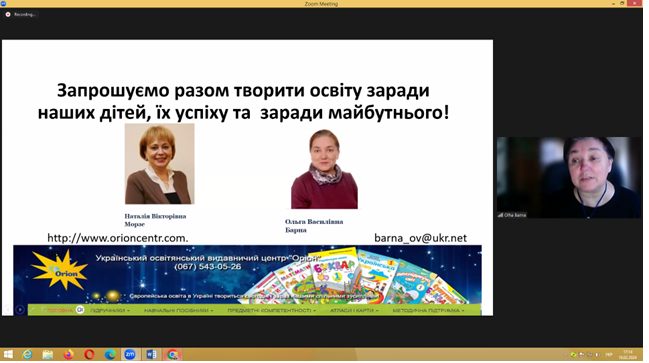Click the system tray volume icon
This screenshot has height=363, width=649.
tap(598, 355)
